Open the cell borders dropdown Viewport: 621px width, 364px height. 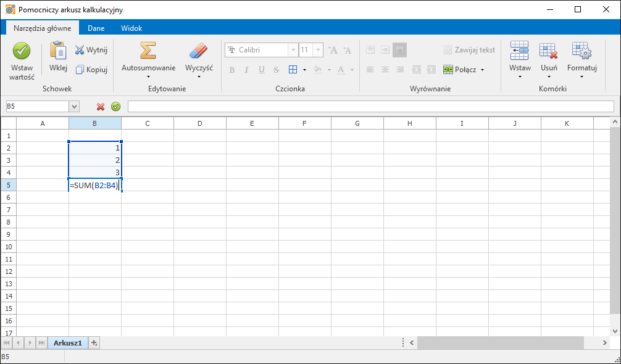tap(305, 70)
